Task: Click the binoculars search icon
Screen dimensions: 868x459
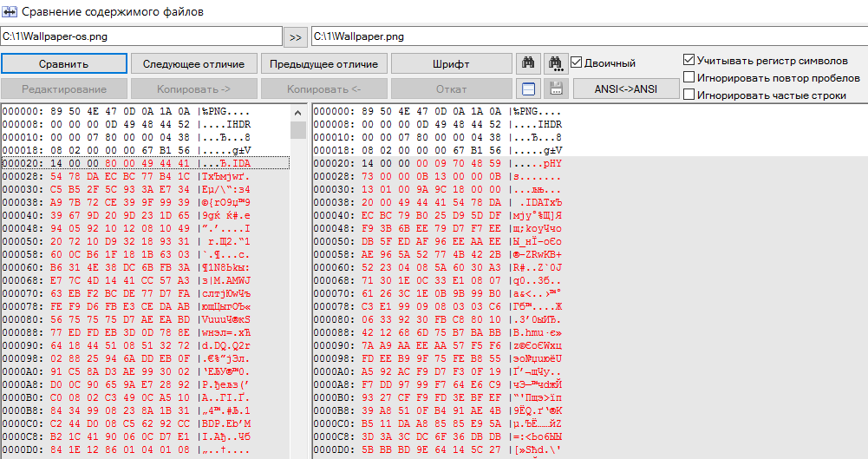Action: (528, 63)
